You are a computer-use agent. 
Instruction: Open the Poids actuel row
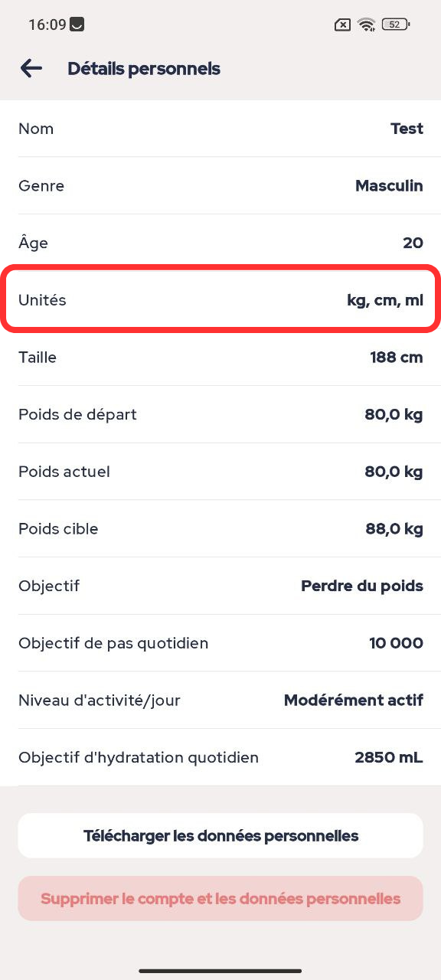point(220,472)
